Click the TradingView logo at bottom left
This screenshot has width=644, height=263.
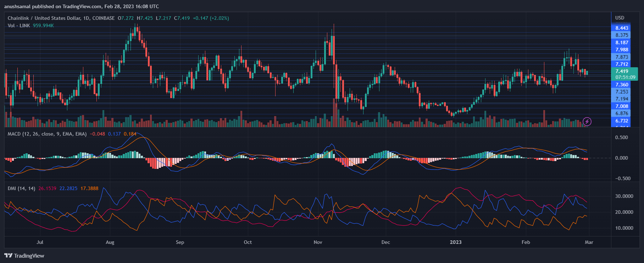click(x=24, y=256)
